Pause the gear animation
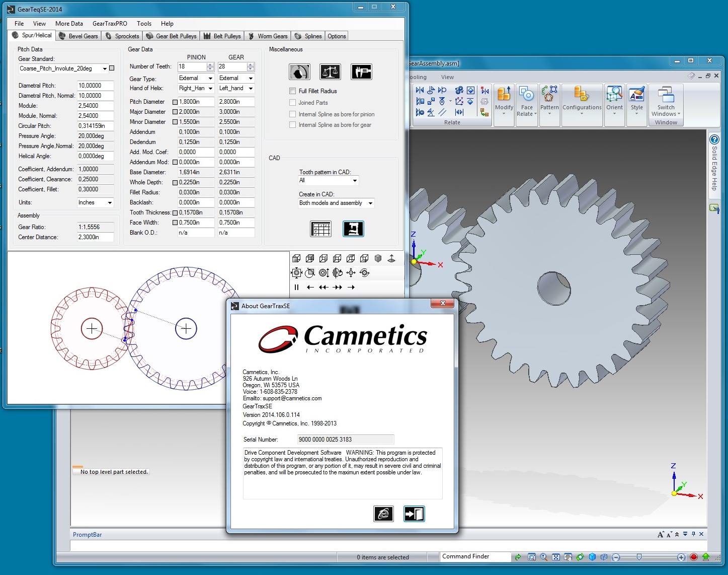 coord(296,287)
